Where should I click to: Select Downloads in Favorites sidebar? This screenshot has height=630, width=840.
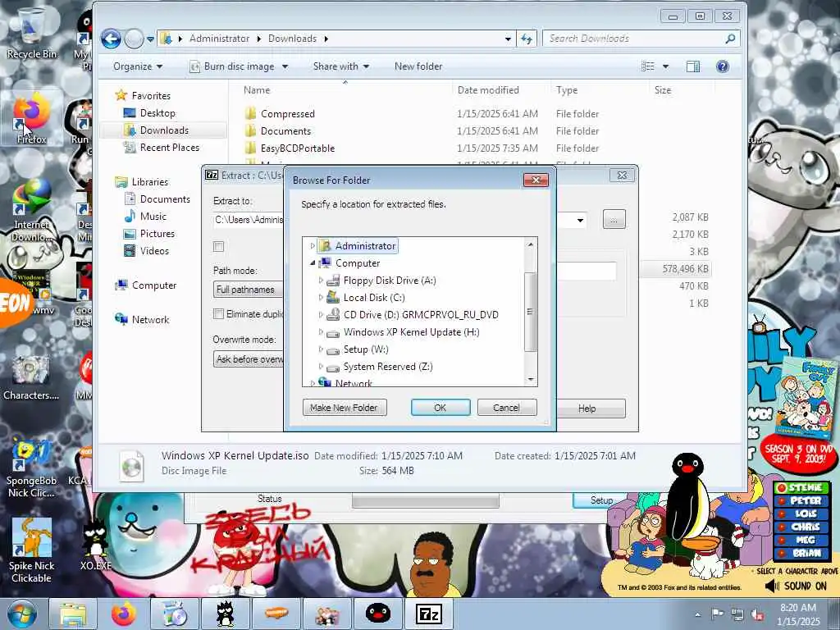[163, 130]
